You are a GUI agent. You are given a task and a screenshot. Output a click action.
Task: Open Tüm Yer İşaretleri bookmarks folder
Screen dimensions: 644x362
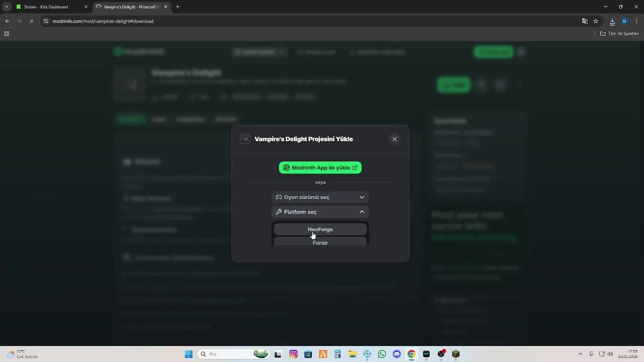(x=620, y=34)
